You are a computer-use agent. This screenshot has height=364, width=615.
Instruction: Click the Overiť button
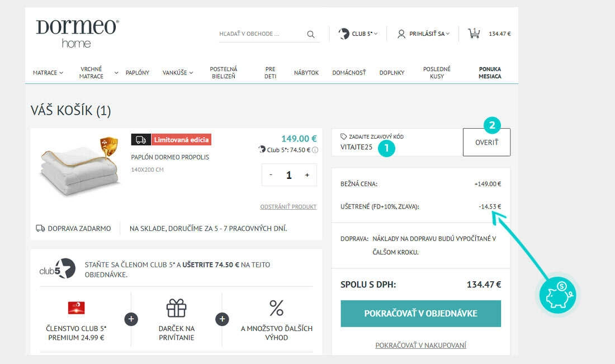[x=487, y=143]
